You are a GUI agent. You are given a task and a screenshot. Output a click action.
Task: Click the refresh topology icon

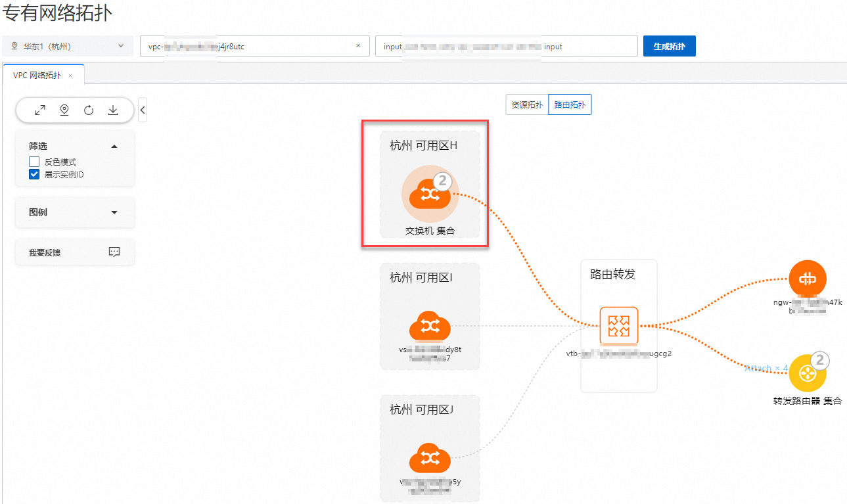pos(89,110)
